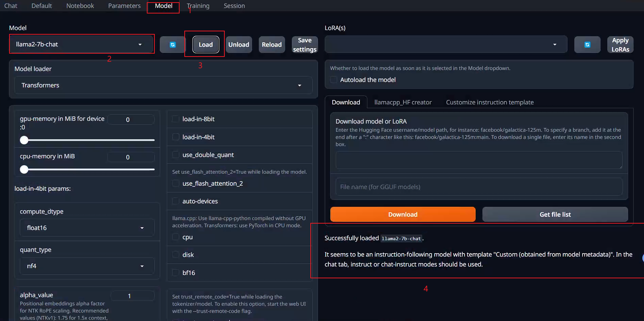Switch to the Chat tab

[11, 6]
